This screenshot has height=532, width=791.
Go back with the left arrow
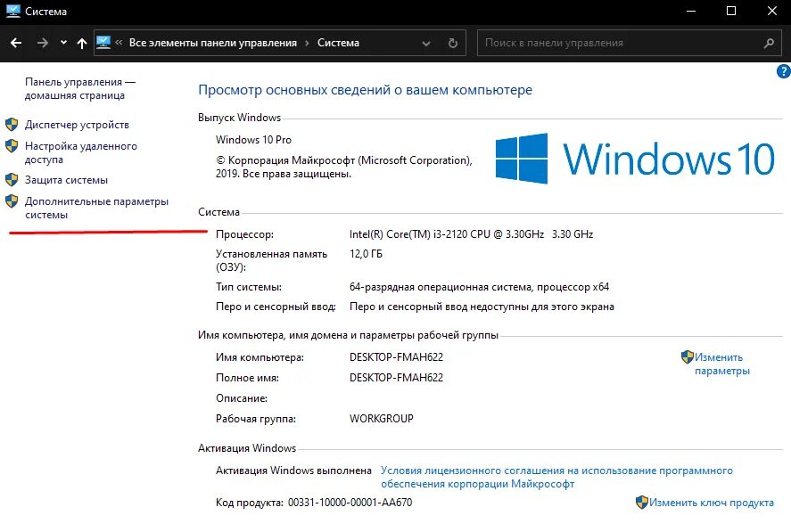pos(16,43)
